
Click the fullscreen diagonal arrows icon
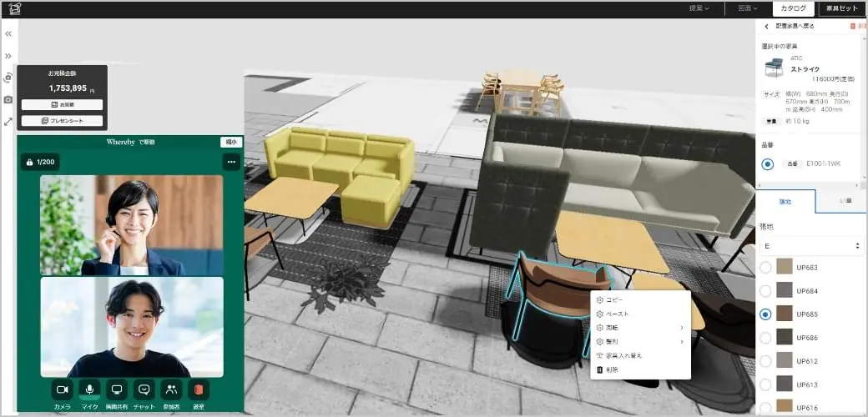pos(8,121)
